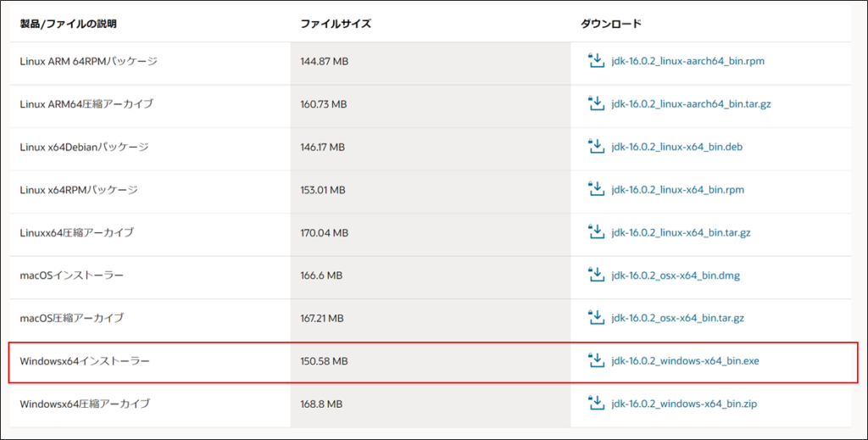Click download icon for linux-aarch64_bin.rpm
868x440 pixels.
596,60
